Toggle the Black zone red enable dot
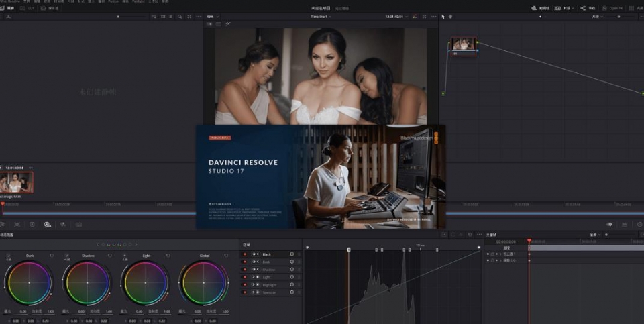Screen dimensions: 644x324 point(246,254)
